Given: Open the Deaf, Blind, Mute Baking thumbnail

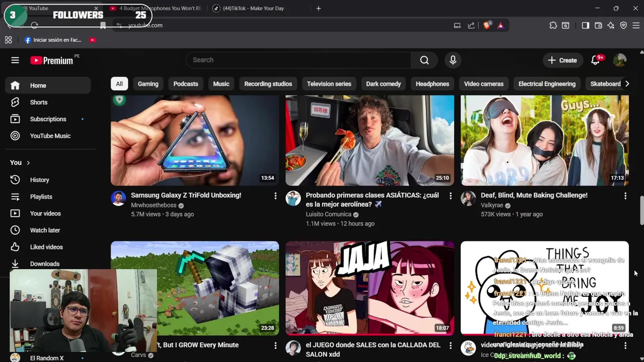Looking at the screenshot, I should [544, 140].
